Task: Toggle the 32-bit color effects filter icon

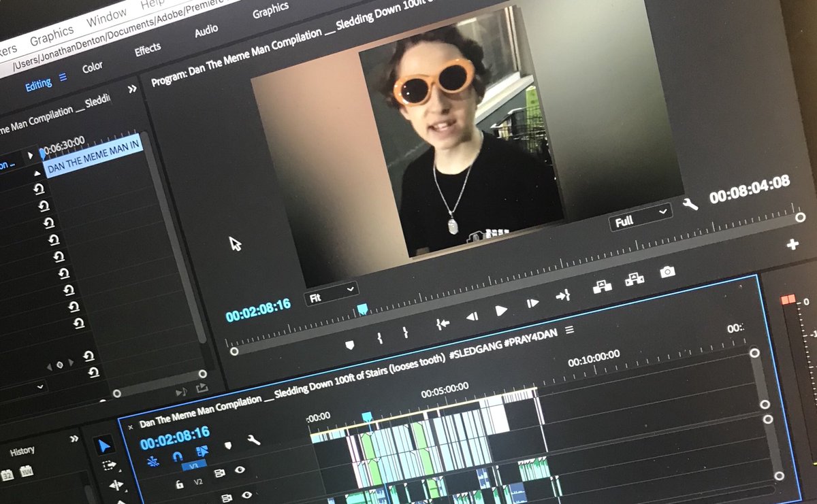Action: click(x=7, y=475)
